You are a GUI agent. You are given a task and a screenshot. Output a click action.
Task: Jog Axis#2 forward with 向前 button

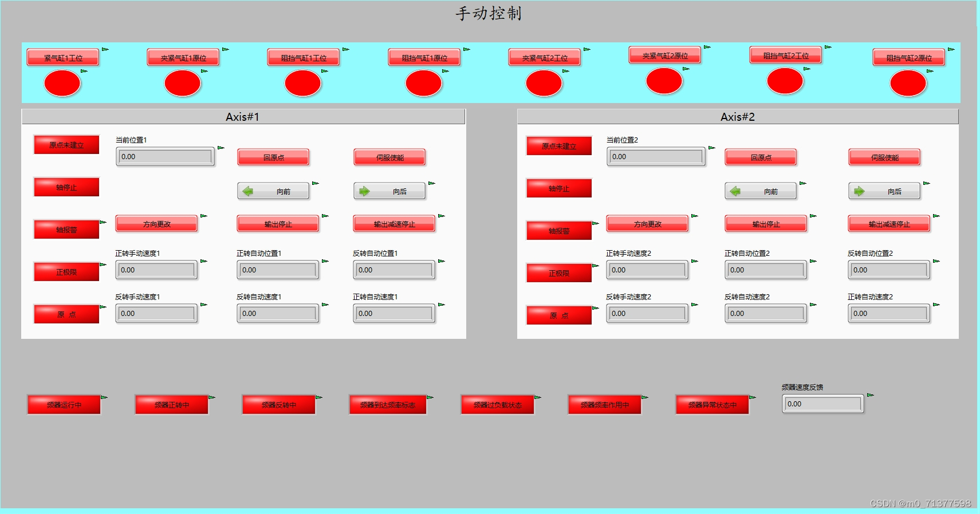[761, 191]
